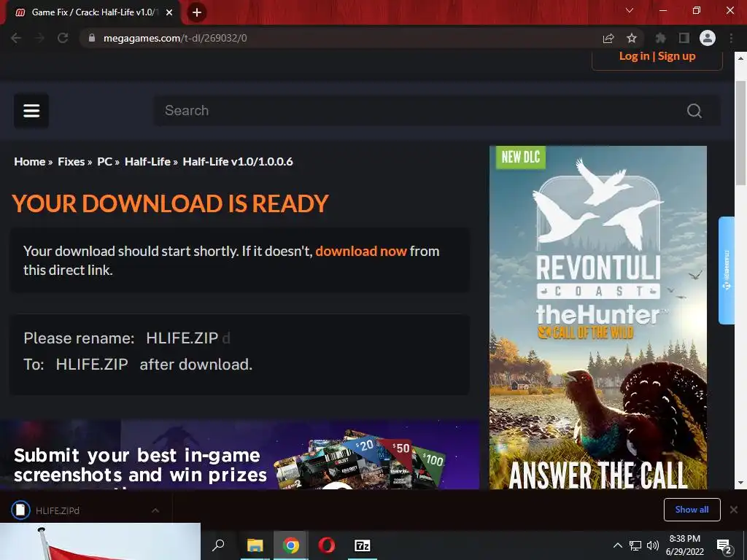Click the Log in link
This screenshot has width=747, height=560.
(x=634, y=55)
